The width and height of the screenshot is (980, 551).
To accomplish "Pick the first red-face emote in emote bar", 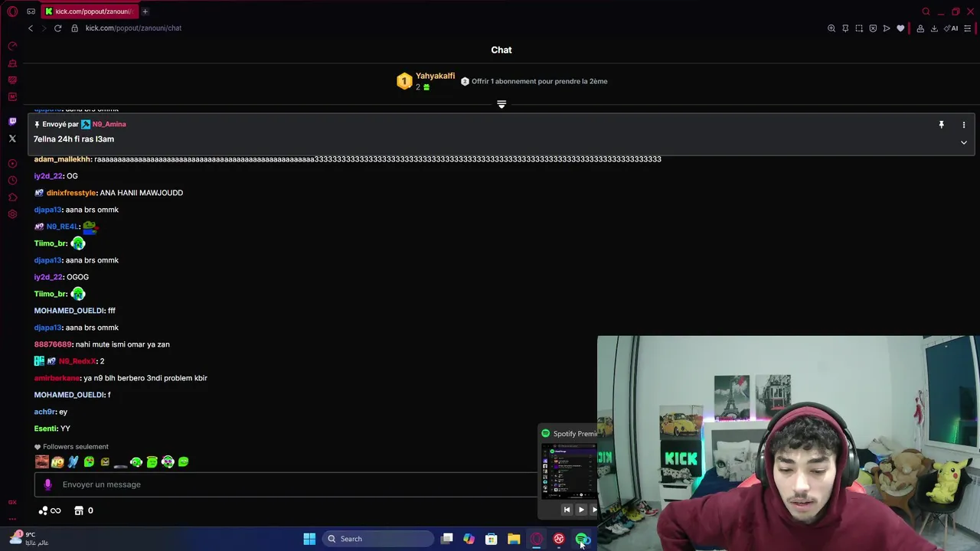I will click(x=41, y=461).
